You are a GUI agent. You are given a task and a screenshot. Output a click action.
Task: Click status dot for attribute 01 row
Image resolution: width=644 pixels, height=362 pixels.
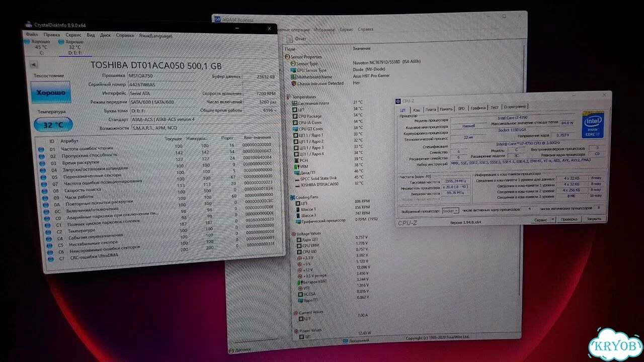point(41,149)
